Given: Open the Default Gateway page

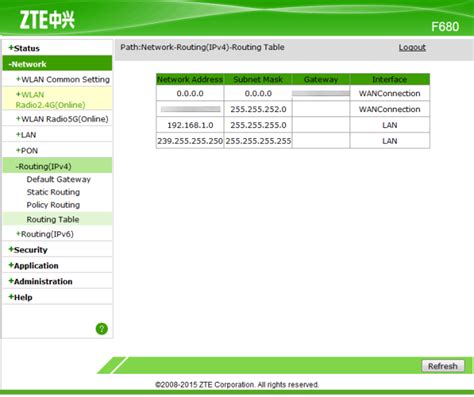Looking at the screenshot, I should coord(59,179).
